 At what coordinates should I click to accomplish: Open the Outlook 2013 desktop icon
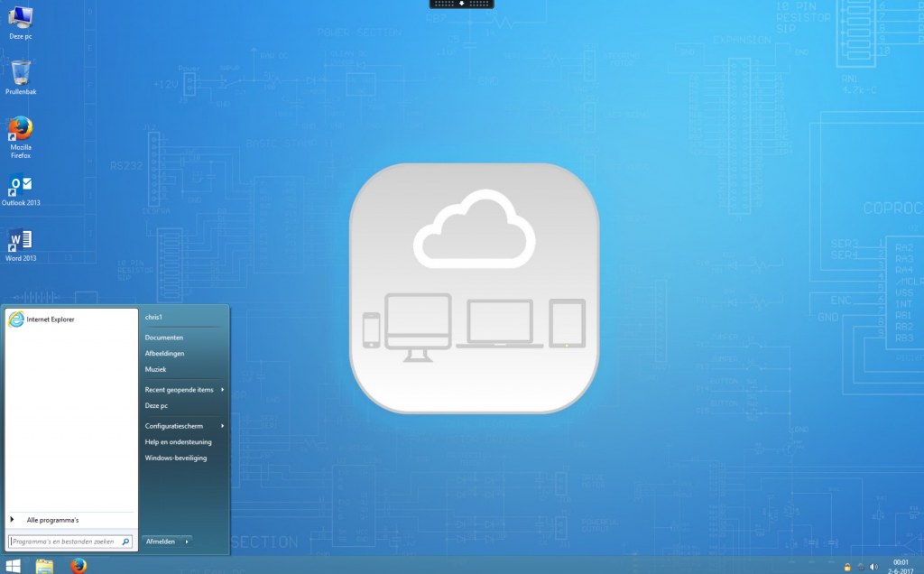20,186
